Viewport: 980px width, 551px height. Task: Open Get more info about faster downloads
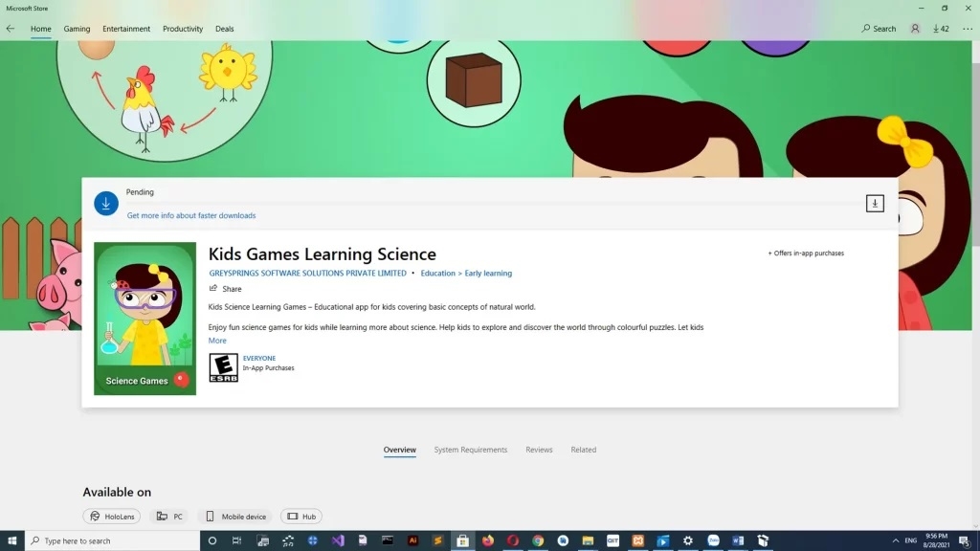pos(191,215)
